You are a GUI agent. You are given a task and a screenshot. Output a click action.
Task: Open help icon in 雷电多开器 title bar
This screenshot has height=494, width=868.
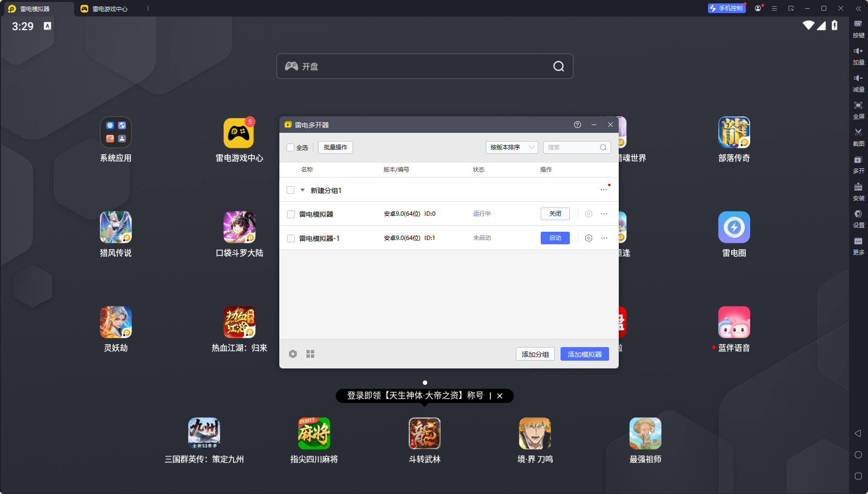(578, 125)
